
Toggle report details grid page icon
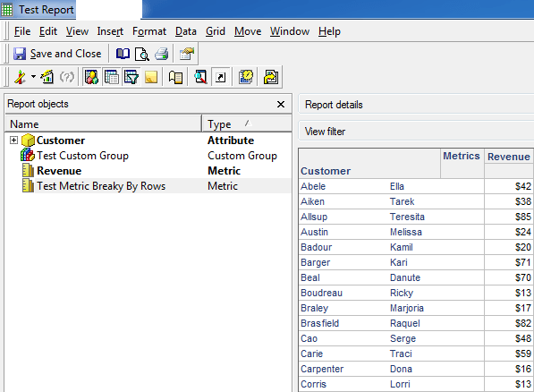112,77
